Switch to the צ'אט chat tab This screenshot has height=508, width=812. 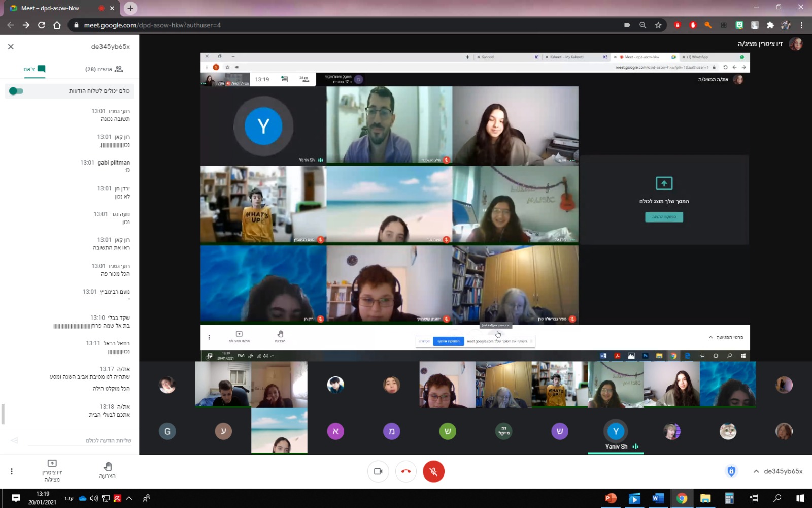coord(35,69)
